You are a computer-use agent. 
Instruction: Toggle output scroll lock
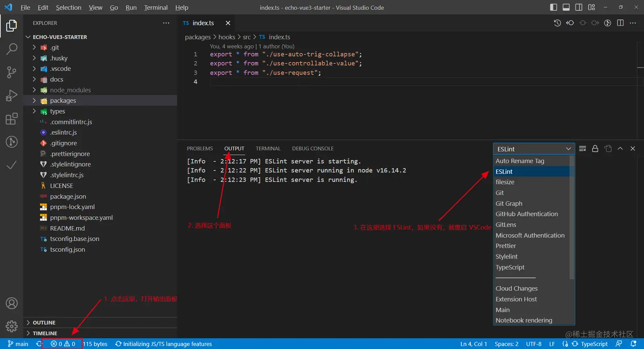tap(595, 149)
